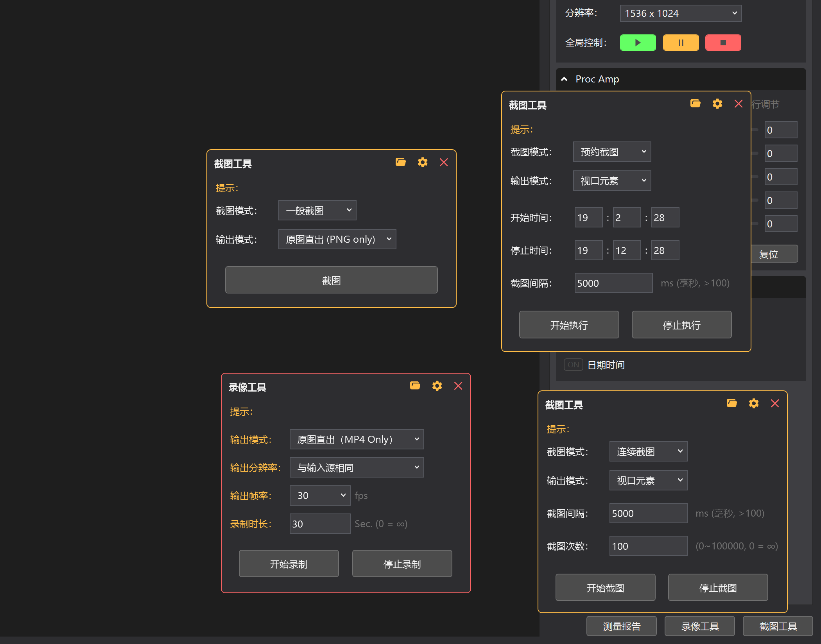Click the 截图次数 input field

tap(648, 546)
